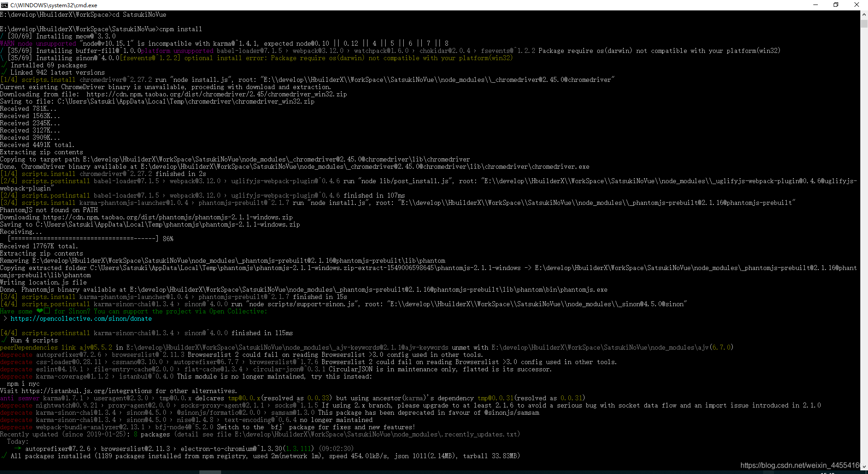Minimize the cmd.exe window

816,5
